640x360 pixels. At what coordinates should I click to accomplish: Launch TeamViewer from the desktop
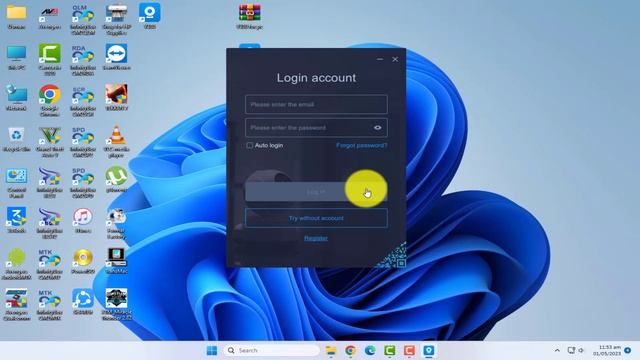[116, 58]
